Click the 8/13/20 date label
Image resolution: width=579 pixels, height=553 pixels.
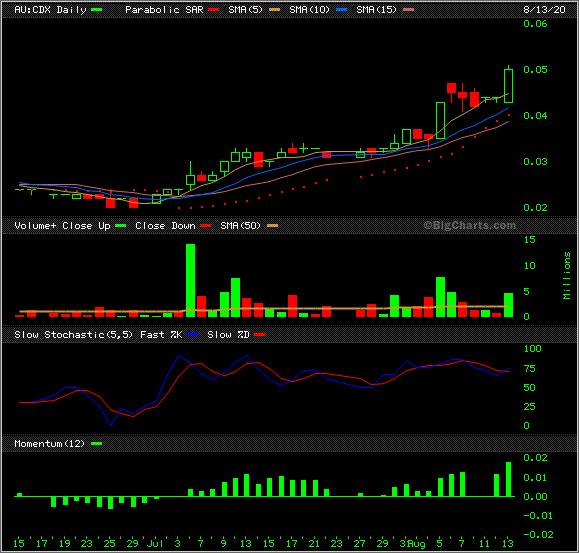(544, 10)
